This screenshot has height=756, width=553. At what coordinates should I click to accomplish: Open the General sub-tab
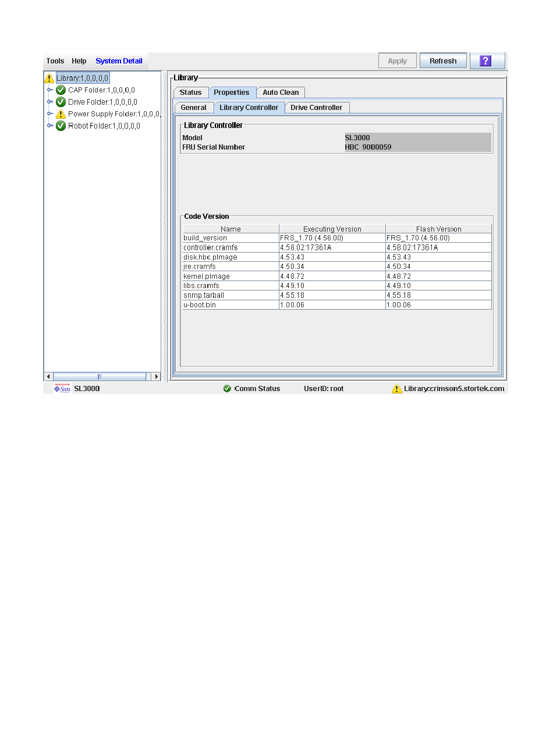pyautogui.click(x=193, y=108)
